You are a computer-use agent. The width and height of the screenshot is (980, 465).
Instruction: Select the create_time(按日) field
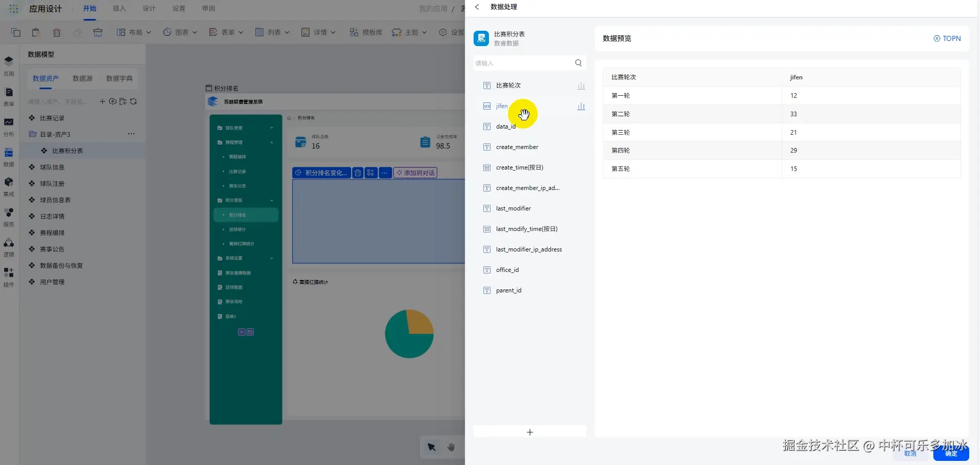[x=529, y=167]
